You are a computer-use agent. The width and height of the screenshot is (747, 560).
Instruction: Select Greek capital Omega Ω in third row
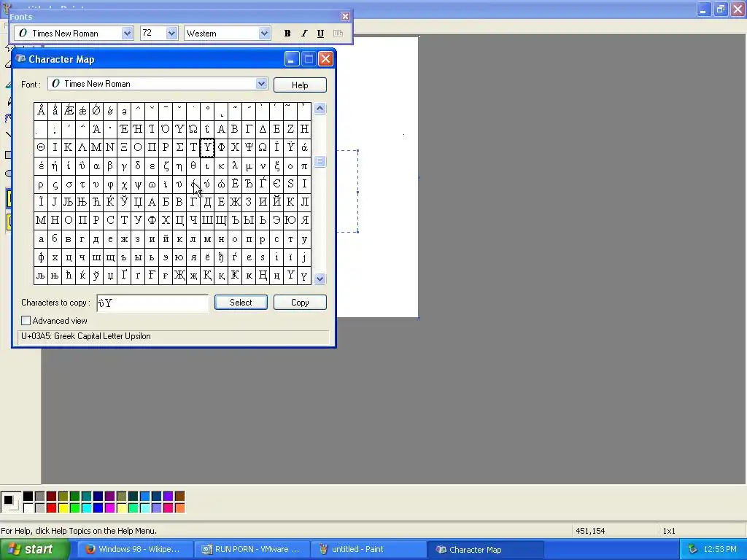click(x=263, y=147)
